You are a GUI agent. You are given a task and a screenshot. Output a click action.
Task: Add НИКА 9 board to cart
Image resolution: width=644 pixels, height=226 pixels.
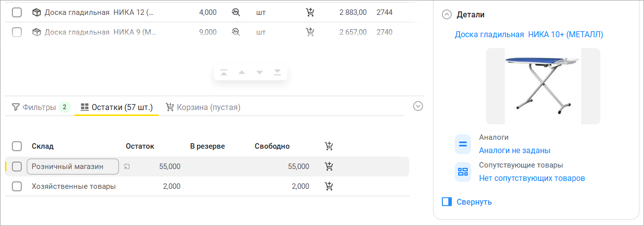(x=310, y=32)
